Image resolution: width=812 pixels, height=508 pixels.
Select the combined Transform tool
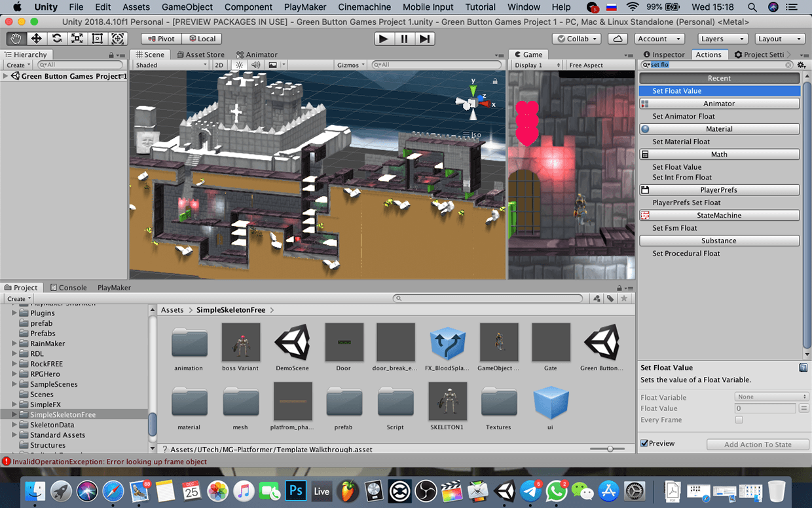(x=118, y=39)
